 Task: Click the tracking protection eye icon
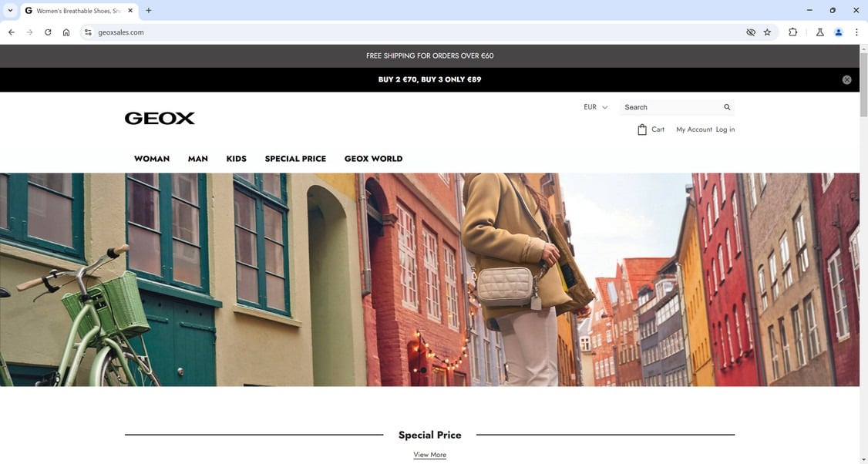click(x=751, y=32)
